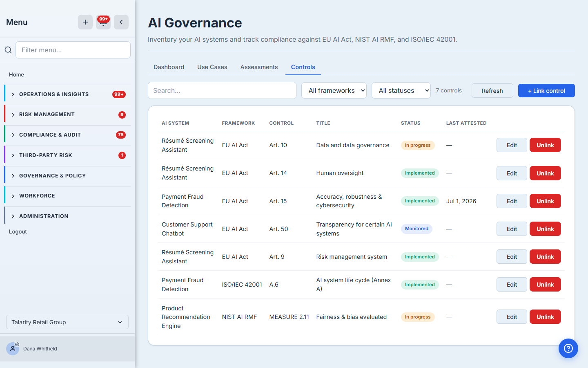
Task: Expand Operations & Insights section
Action: [67, 94]
